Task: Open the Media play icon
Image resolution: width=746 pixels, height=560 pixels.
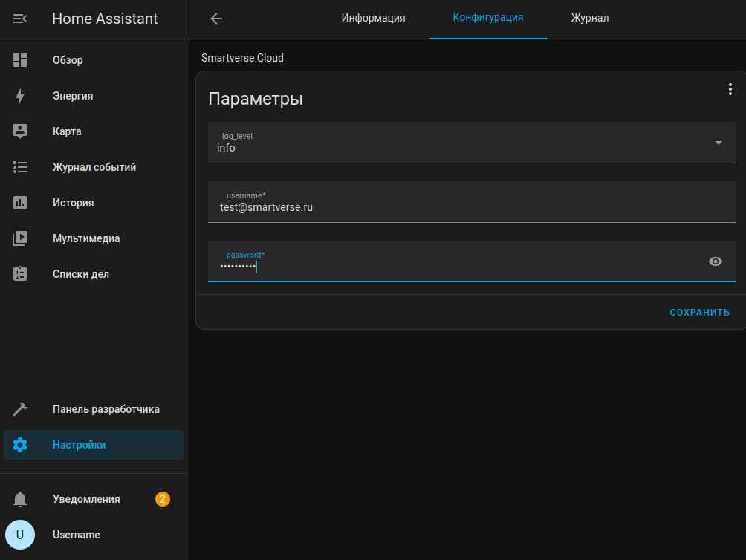Action: tap(20, 238)
